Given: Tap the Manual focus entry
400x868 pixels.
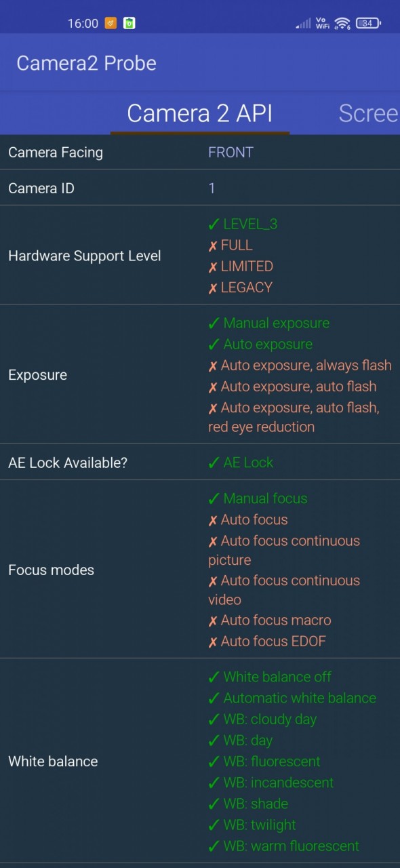Looking at the screenshot, I should pos(258,498).
